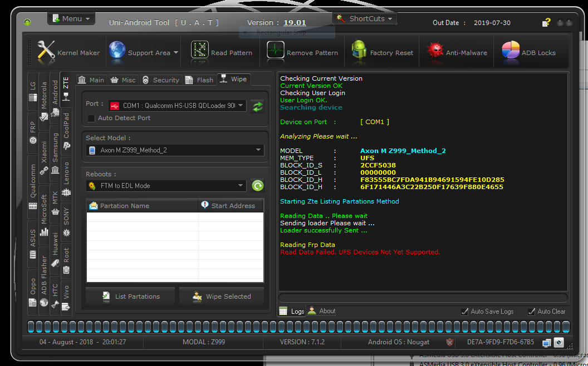Viewport: 588px width, 366px height.
Task: Click the screenshot camera icon in status bar
Action: pyautogui.click(x=558, y=343)
